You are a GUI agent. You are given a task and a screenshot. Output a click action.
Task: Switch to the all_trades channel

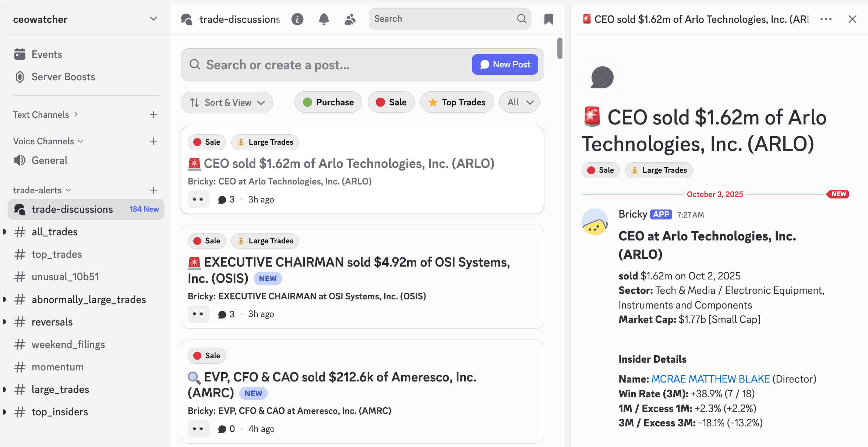click(54, 232)
